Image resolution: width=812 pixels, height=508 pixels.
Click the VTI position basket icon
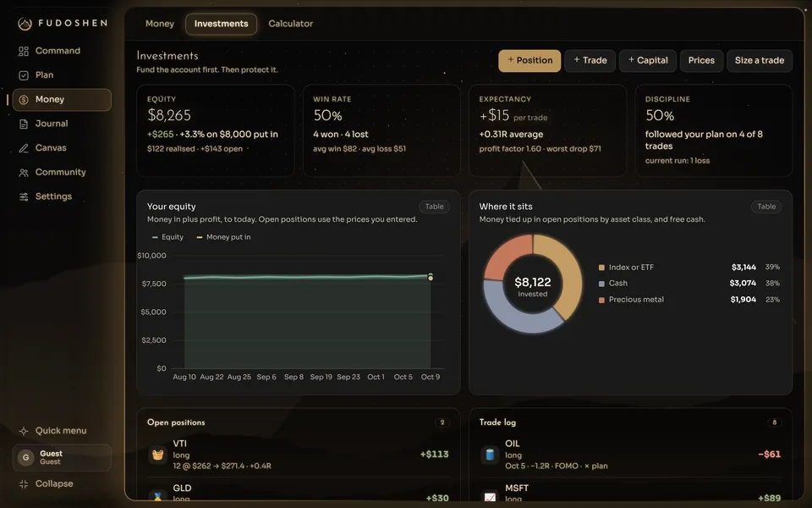tap(157, 455)
